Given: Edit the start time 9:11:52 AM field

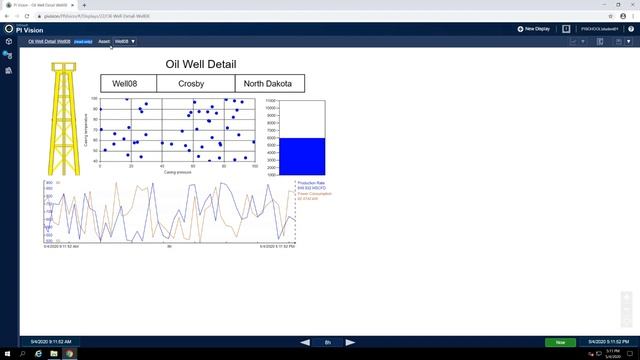Looking at the screenshot, I should click(51, 342).
